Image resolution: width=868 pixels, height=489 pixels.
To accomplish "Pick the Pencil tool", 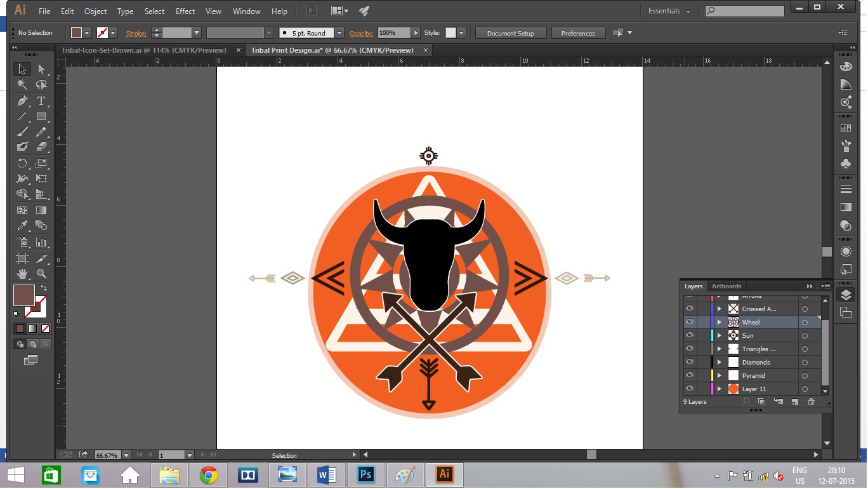I will coord(41,131).
